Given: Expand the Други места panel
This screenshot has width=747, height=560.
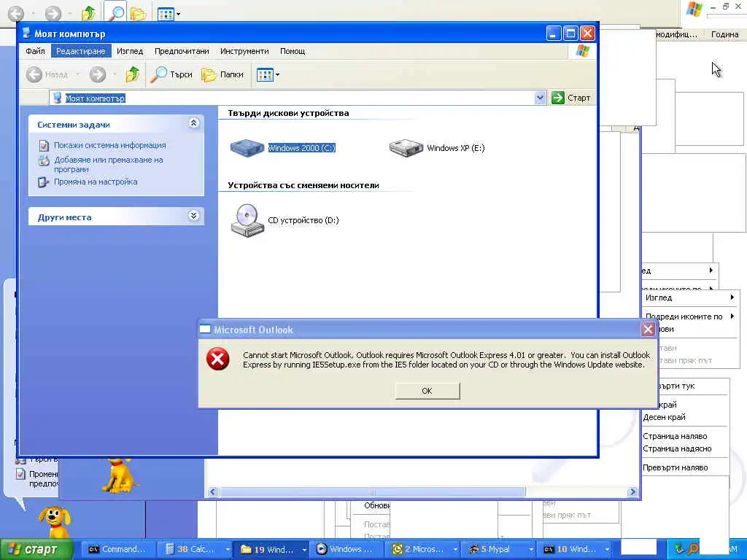Looking at the screenshot, I should (193, 216).
